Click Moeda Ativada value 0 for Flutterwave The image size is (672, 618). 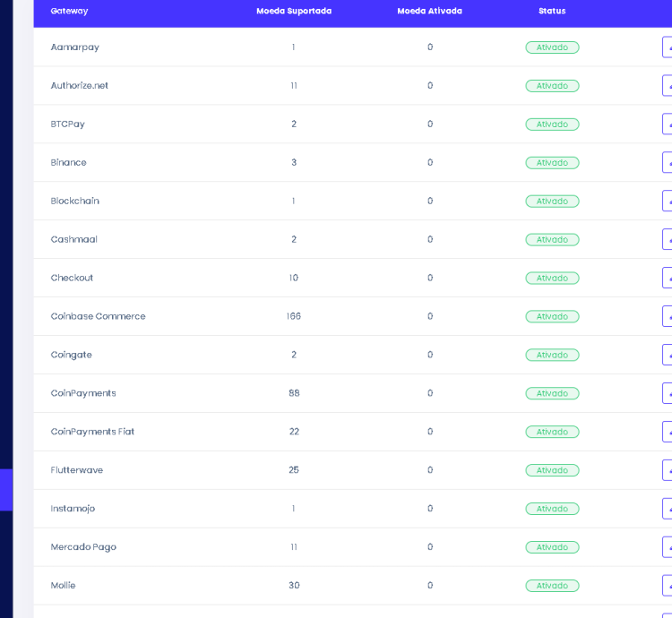coord(430,470)
